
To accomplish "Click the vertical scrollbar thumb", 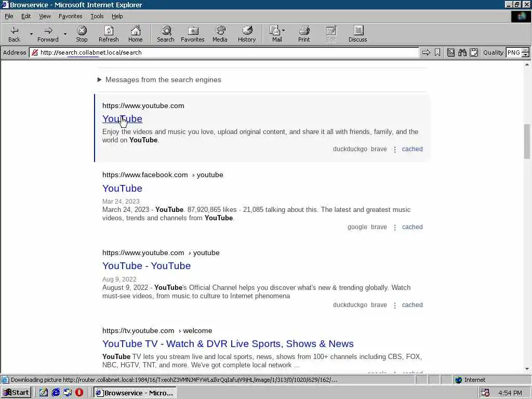I will pyautogui.click(x=527, y=141).
